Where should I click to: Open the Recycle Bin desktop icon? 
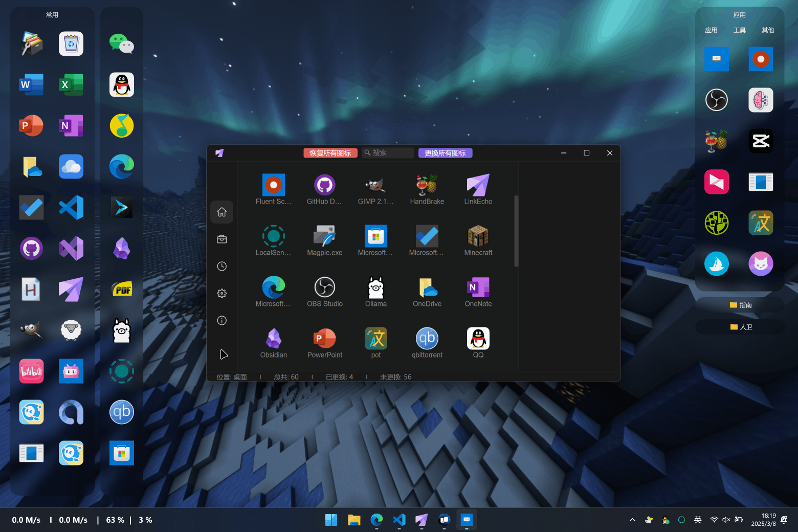click(x=71, y=44)
